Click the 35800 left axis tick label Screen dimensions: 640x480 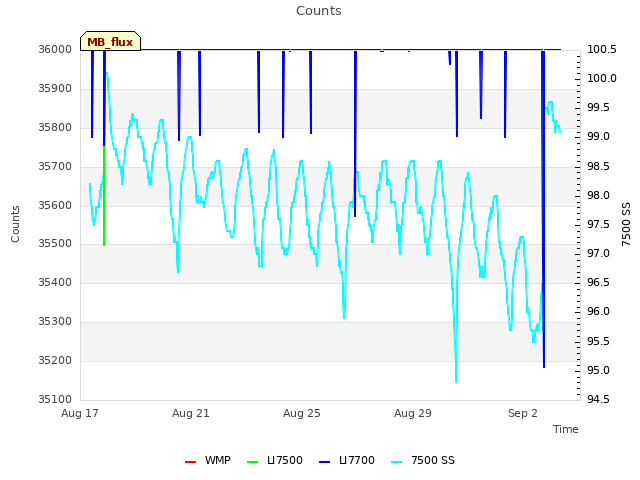point(55,127)
